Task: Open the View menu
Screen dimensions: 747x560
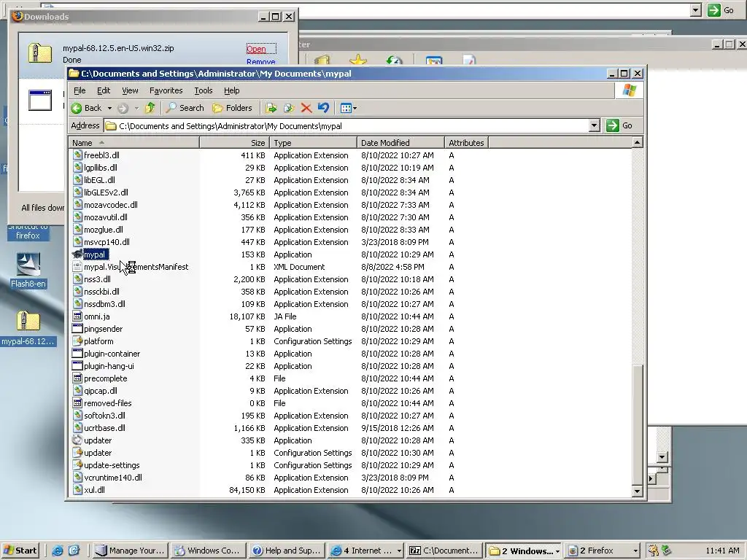Action: pos(130,90)
